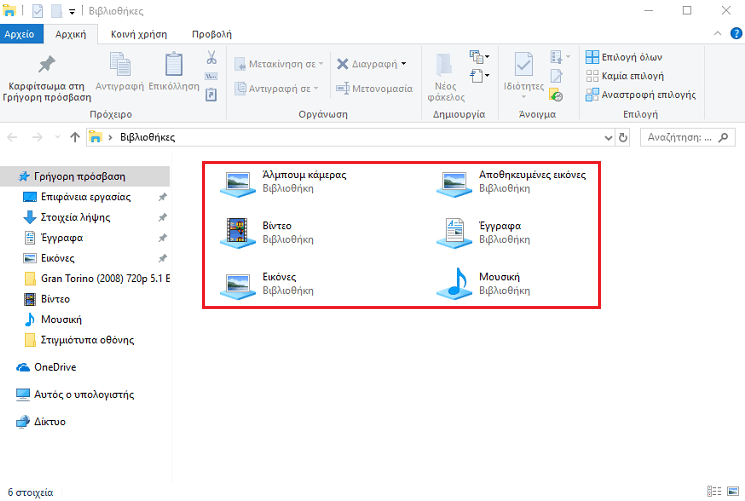The width and height of the screenshot is (745, 501).
Task: Click the Cut scissors icon
Action: tap(211, 57)
